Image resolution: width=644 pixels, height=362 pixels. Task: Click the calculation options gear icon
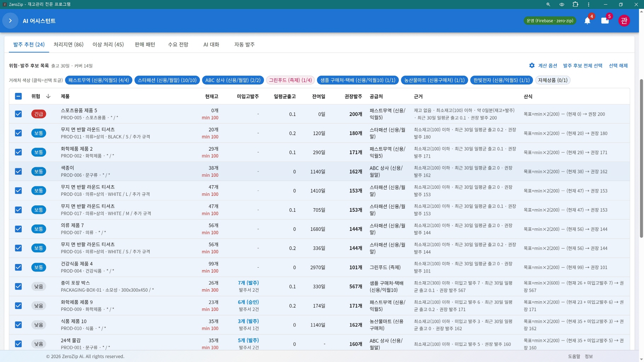point(532,65)
